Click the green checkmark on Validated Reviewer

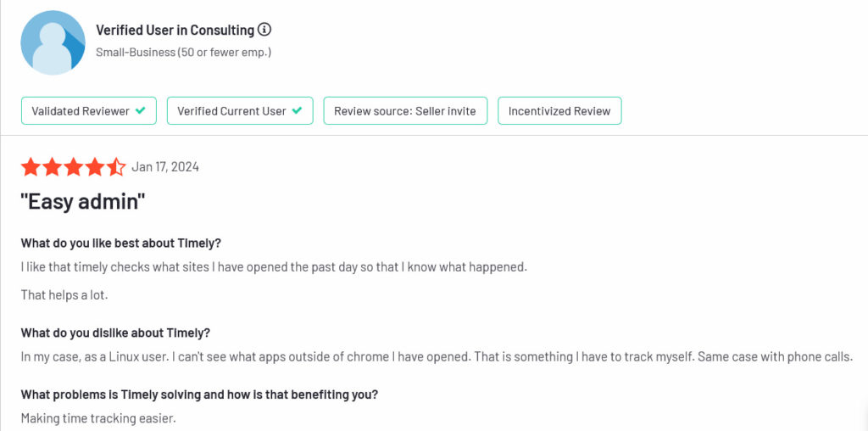(141, 111)
